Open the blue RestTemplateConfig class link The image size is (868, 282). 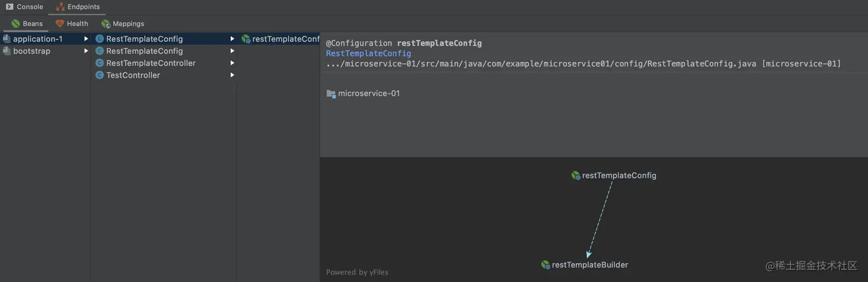click(x=369, y=53)
